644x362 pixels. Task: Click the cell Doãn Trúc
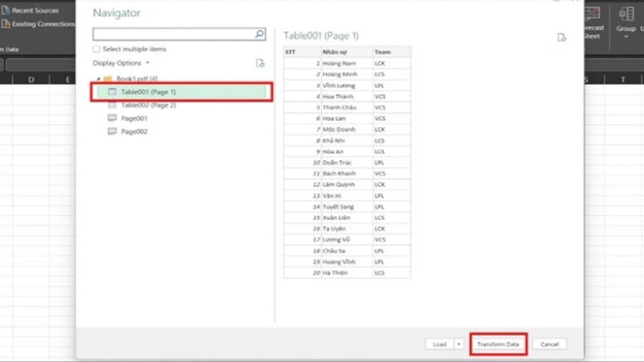[347, 162]
